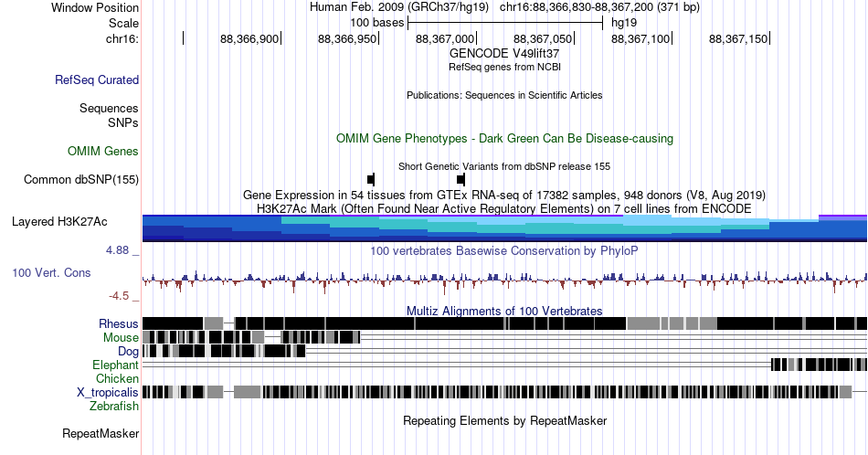The width and height of the screenshot is (868, 455).
Task: Click Repeating Elements by RepeatMasker title
Action: coord(504,420)
